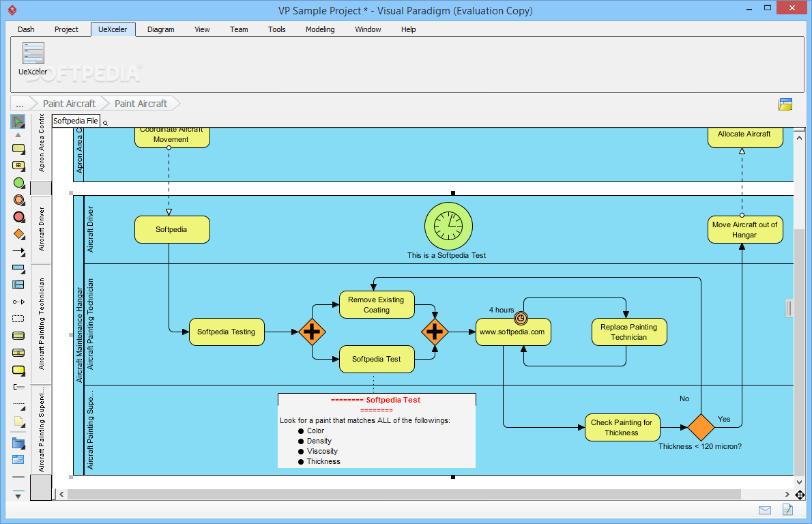Select the Softpedia Testing task
This screenshot has height=524, width=812.
(x=227, y=332)
